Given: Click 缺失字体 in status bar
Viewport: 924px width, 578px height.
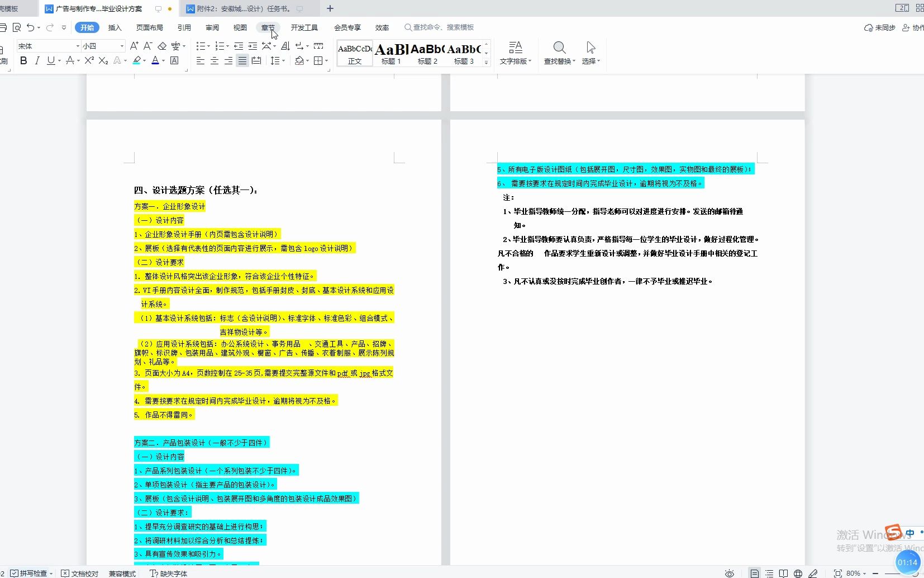Looking at the screenshot, I should tap(169, 573).
